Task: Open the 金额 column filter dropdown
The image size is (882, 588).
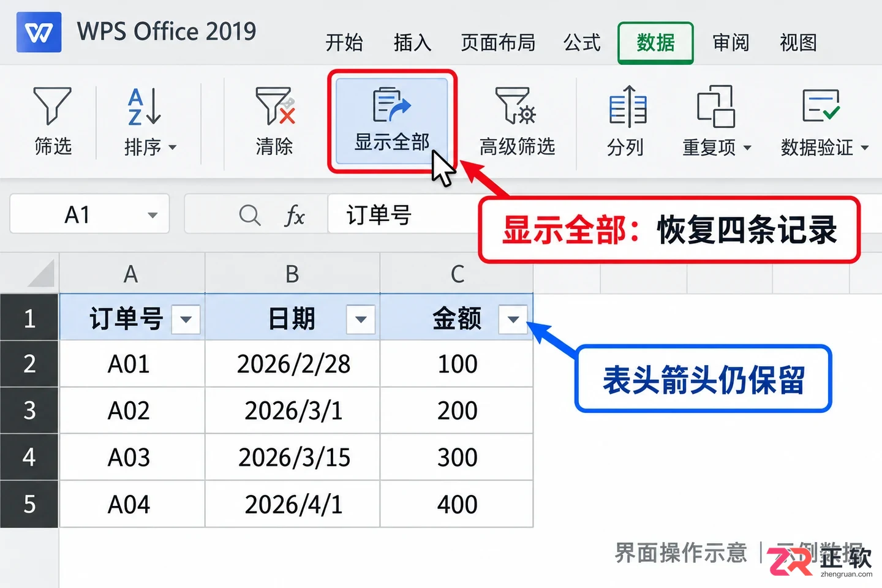Action: (513, 319)
